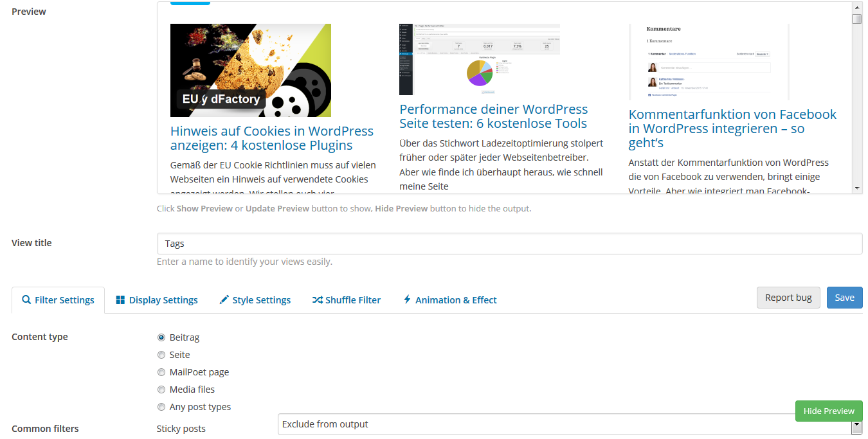Click the Common filters label
The image size is (868, 439).
[x=45, y=429]
